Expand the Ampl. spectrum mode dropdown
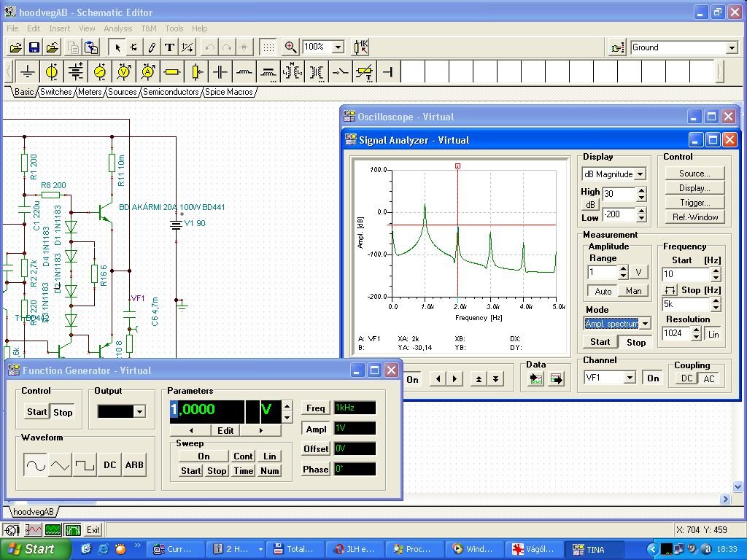The height and width of the screenshot is (560, 747). pyautogui.click(x=645, y=324)
